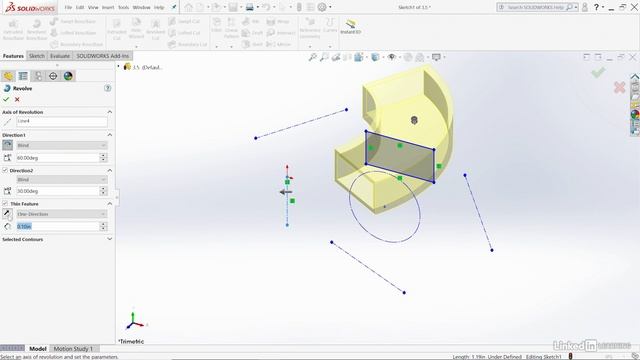Screen dimensions: 640x360
Task: Collapse the Direction1 section
Action: coord(109,135)
